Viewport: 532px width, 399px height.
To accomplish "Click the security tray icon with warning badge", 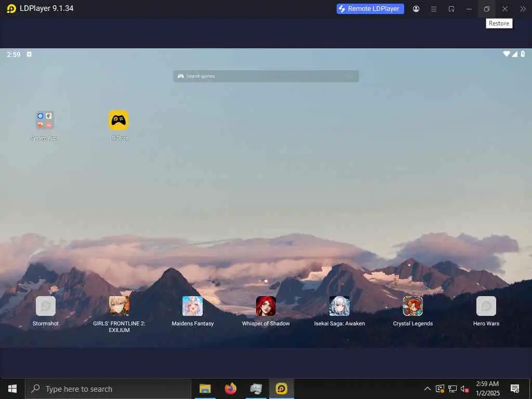I will click(x=440, y=389).
